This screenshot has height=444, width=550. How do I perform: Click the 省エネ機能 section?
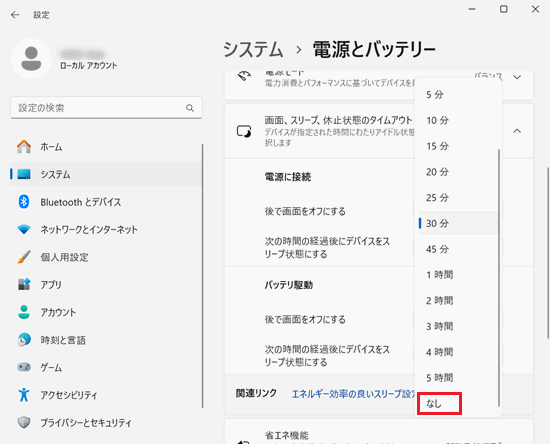[379, 431]
